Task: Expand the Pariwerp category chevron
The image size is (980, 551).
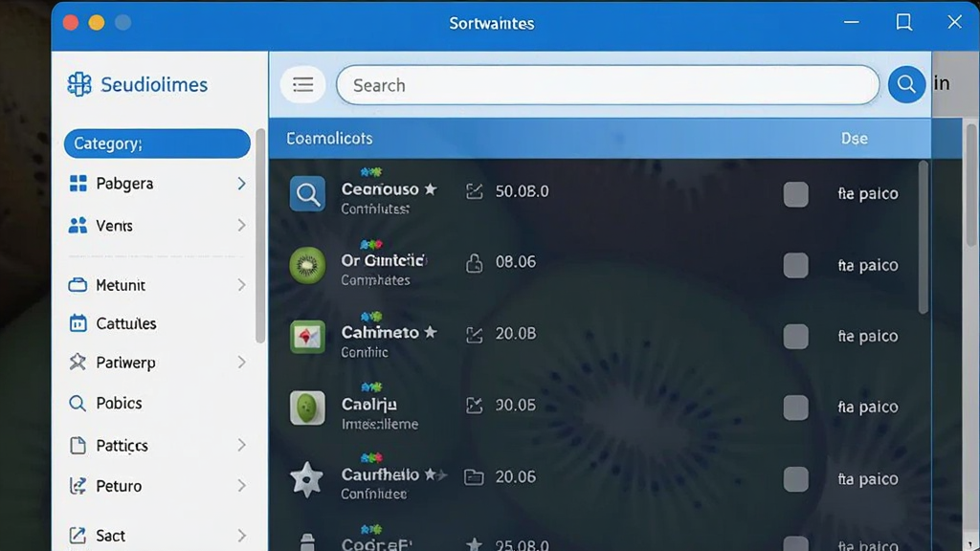Action: (241, 363)
